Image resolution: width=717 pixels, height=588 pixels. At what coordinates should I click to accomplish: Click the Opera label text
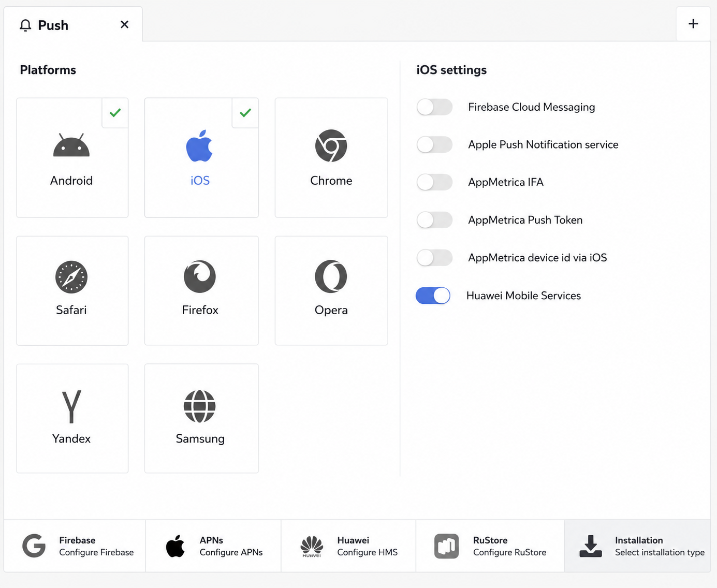[331, 310]
